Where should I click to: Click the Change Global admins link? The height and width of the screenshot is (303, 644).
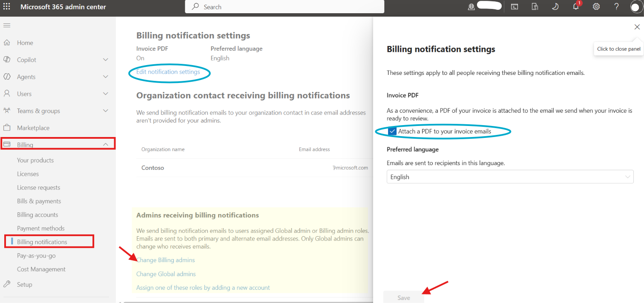point(166,274)
